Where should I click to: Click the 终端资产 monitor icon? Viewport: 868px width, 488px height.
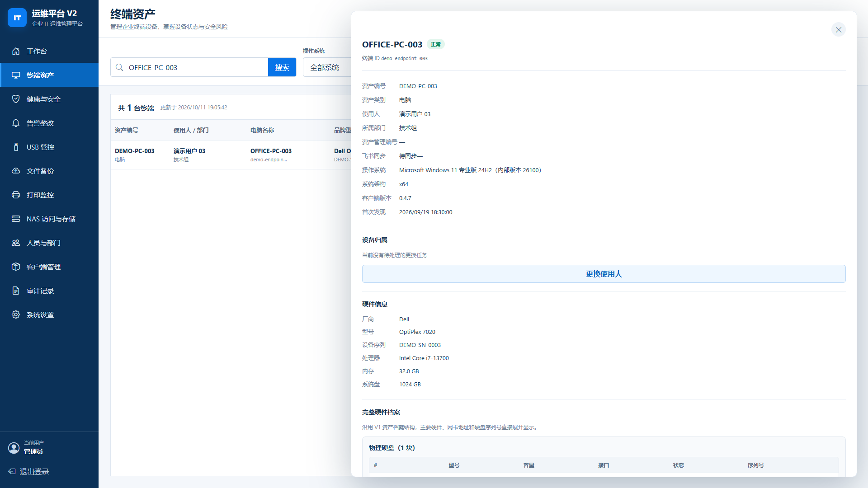pos(16,75)
